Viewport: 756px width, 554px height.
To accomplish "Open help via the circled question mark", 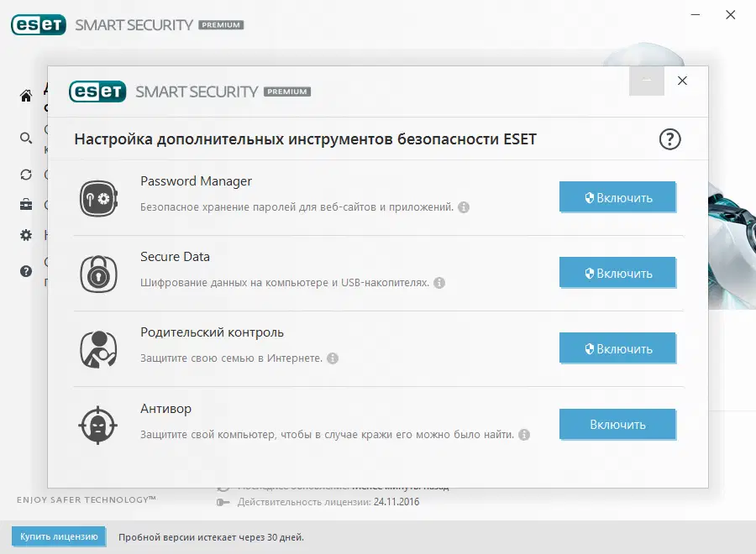I will point(669,139).
